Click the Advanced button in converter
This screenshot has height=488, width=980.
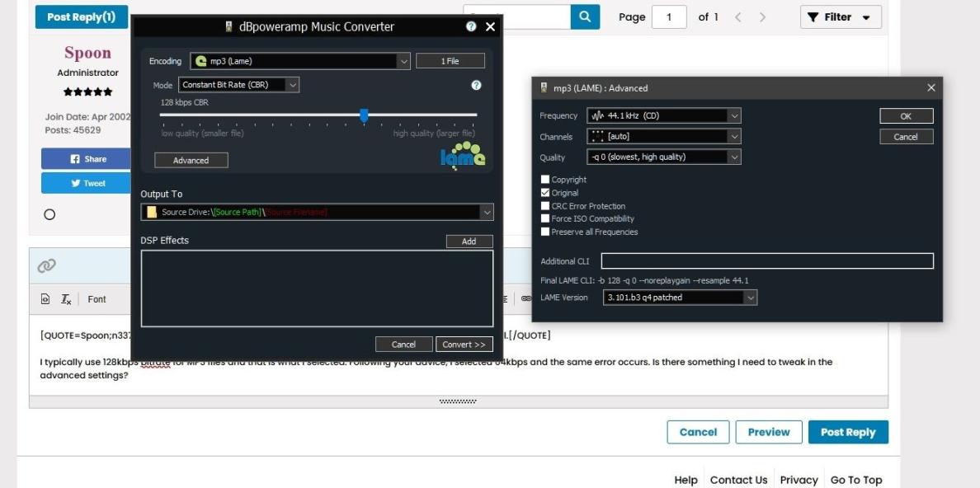(191, 161)
